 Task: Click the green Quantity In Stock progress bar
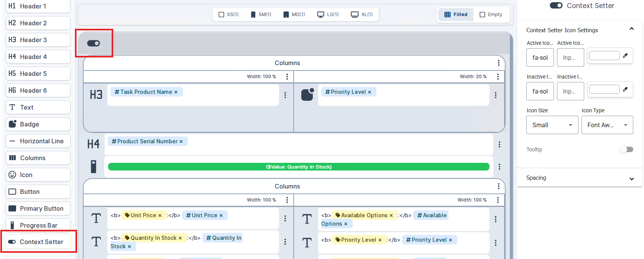pyautogui.click(x=299, y=167)
